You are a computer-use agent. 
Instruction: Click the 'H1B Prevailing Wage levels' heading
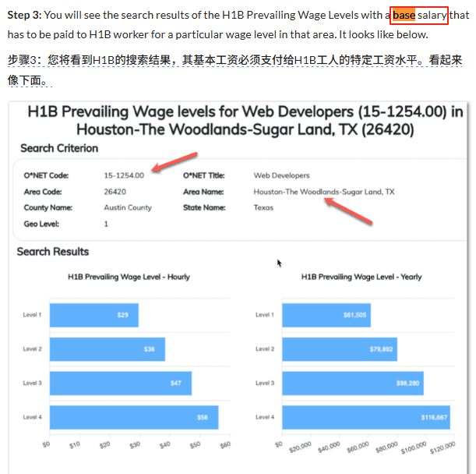click(x=245, y=121)
